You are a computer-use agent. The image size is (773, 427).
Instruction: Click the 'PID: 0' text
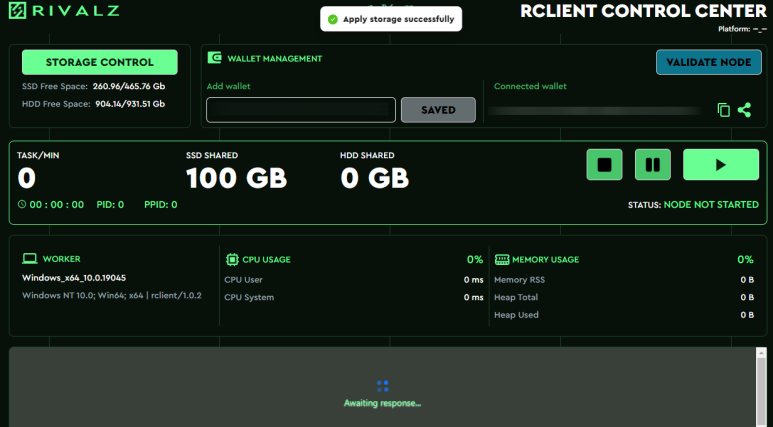[110, 205]
